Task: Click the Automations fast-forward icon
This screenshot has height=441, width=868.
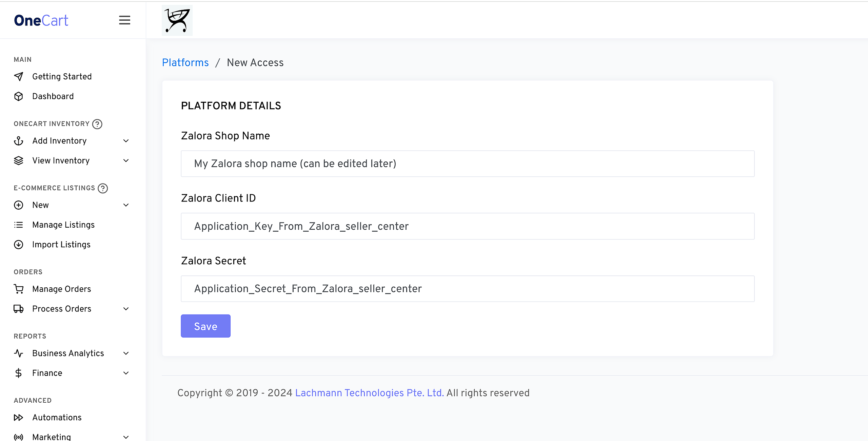Action: 19,418
